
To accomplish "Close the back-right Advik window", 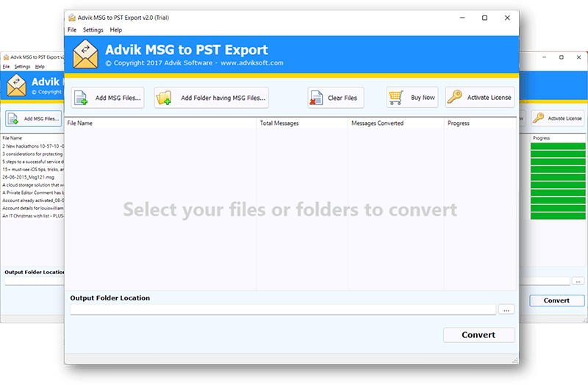I will coord(578,57).
